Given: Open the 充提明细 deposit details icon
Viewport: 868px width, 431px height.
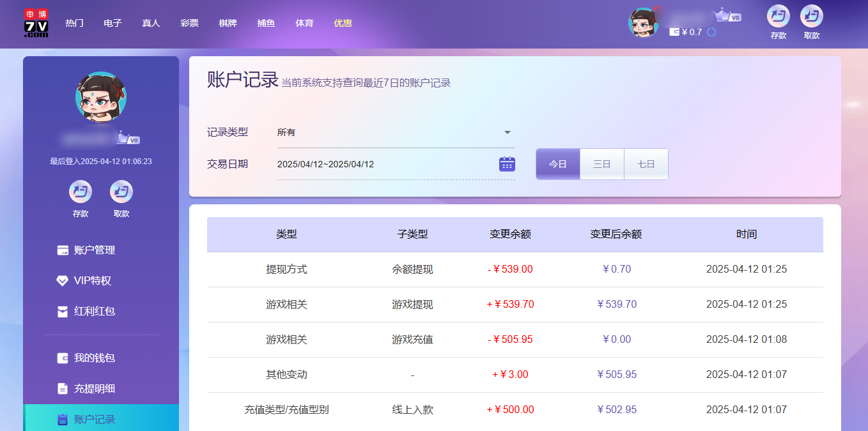Looking at the screenshot, I should [x=62, y=389].
